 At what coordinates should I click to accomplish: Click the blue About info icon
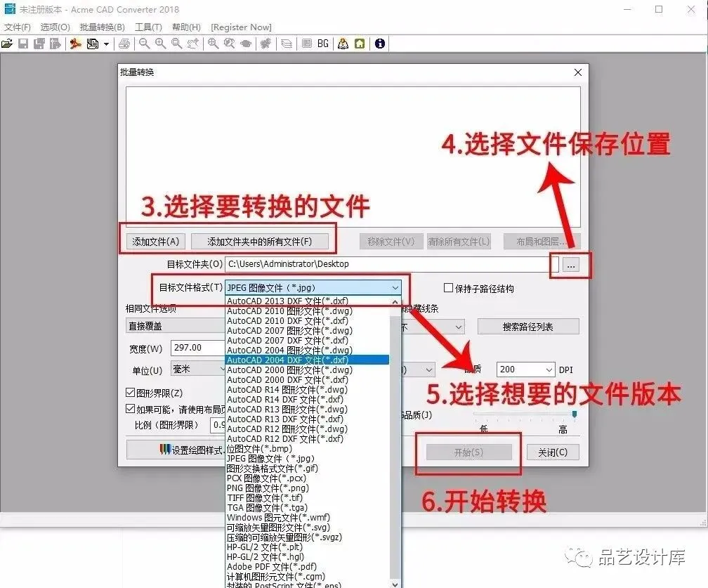(380, 44)
